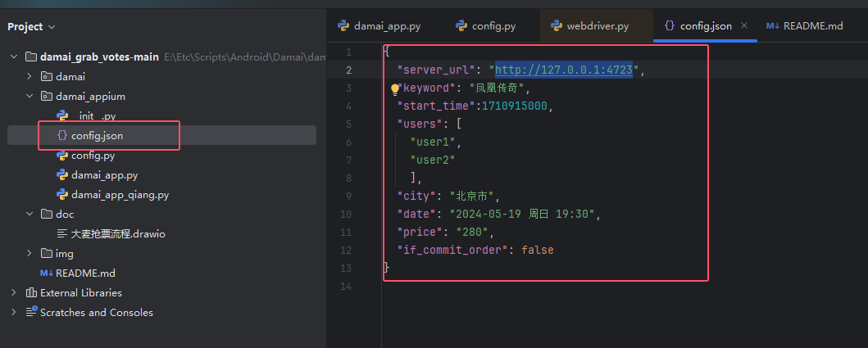Switch to config.py editor tab
Image resolution: width=868 pixels, height=348 pixels.
(x=486, y=26)
